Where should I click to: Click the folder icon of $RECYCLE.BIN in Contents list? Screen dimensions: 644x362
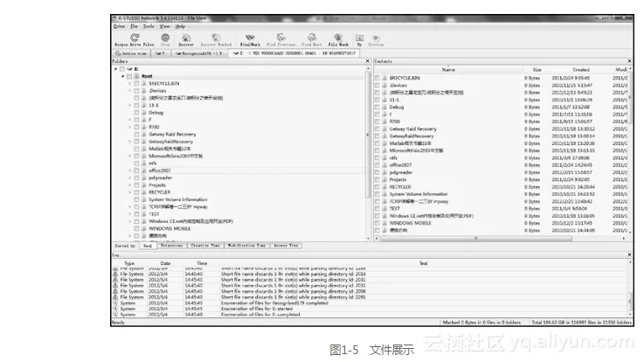tap(384, 78)
